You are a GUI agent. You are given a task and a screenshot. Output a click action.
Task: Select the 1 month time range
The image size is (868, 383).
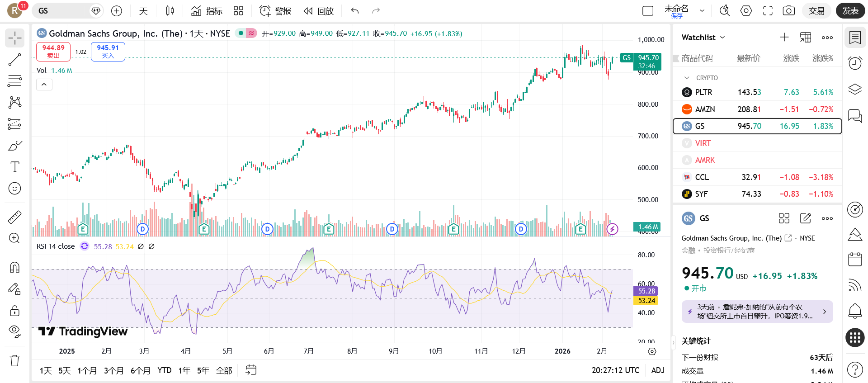[x=87, y=371]
